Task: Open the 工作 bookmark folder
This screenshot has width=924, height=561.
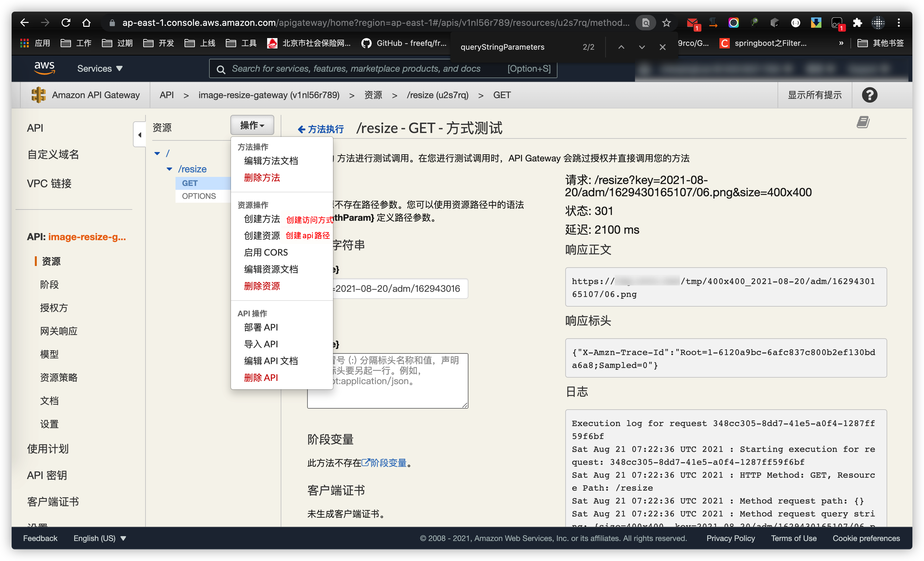Action: click(x=76, y=43)
